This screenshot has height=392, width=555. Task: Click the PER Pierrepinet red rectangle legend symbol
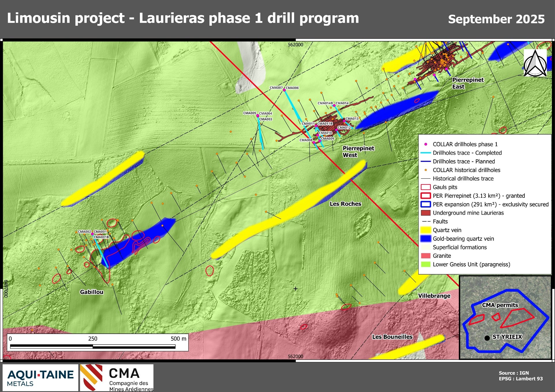(426, 196)
